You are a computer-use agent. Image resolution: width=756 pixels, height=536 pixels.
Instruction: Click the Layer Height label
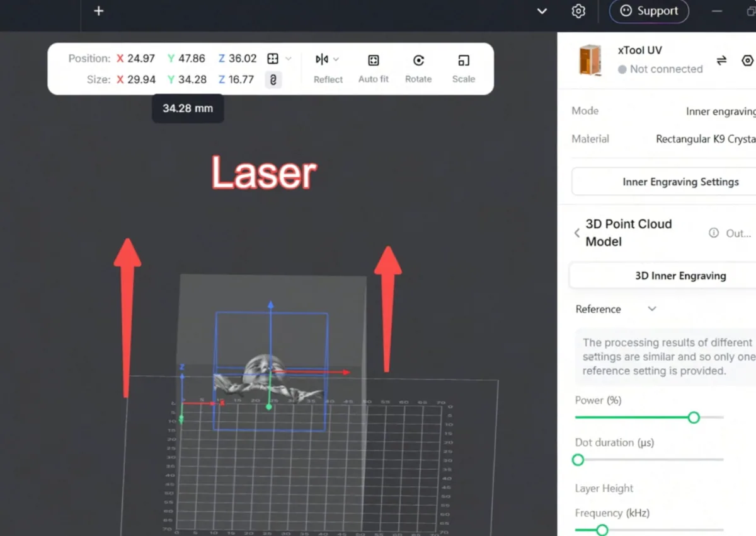(x=604, y=488)
